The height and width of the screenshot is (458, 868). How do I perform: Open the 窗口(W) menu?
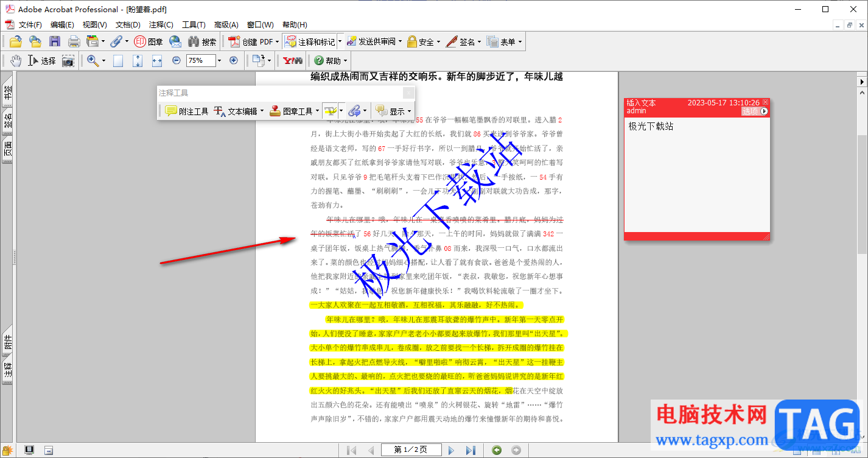tap(260, 24)
